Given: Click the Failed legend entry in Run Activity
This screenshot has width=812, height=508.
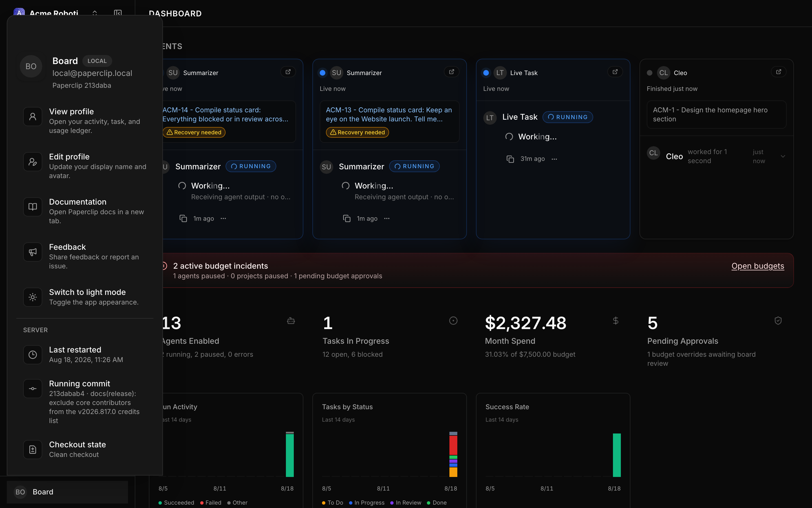Looking at the screenshot, I should click(x=211, y=503).
